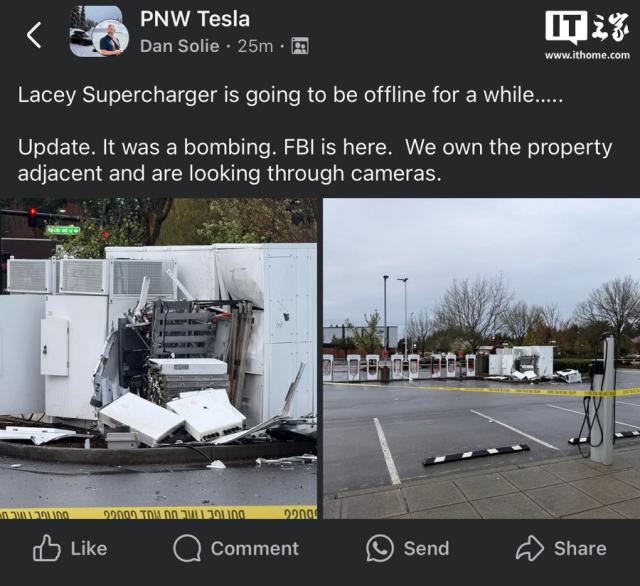Viewport: 640px width, 586px height.
Task: Open www.ithome.com watermark link
Action: [x=587, y=55]
